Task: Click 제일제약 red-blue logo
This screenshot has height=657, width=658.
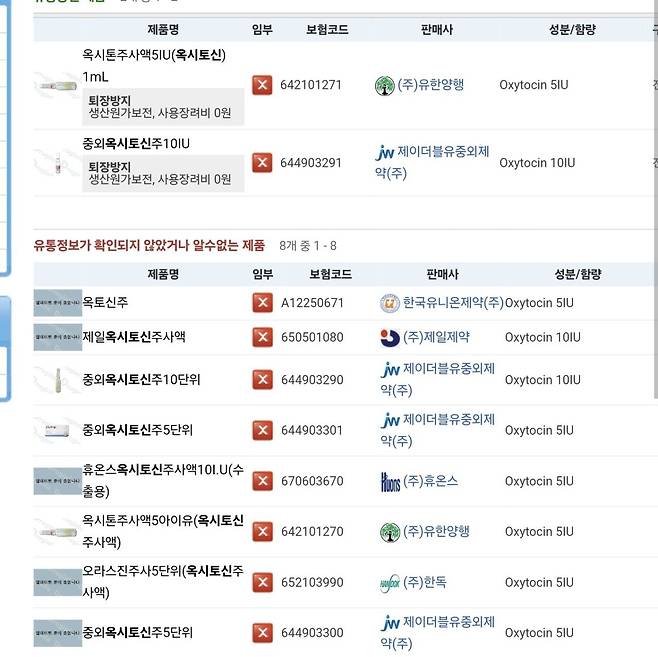Action: click(390, 338)
